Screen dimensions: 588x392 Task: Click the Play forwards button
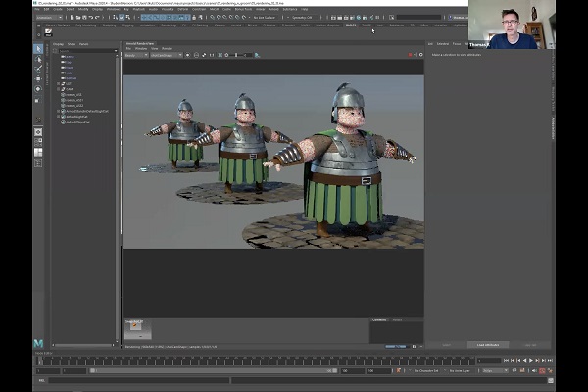pos(531,360)
